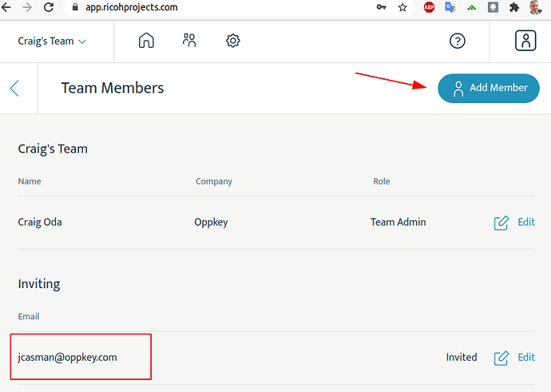Click the edit pencil icon for Craig Oda

pyautogui.click(x=501, y=223)
